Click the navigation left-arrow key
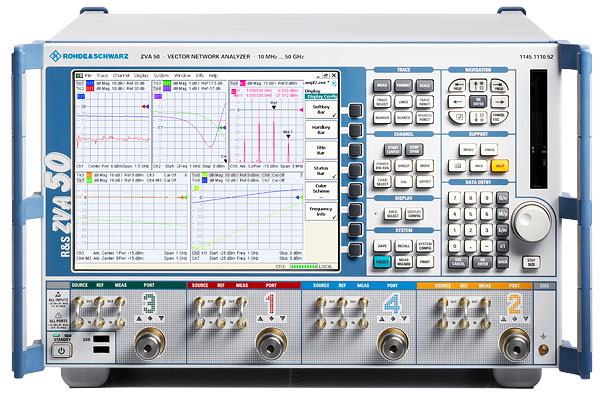The height and width of the screenshot is (401, 600). point(457,101)
